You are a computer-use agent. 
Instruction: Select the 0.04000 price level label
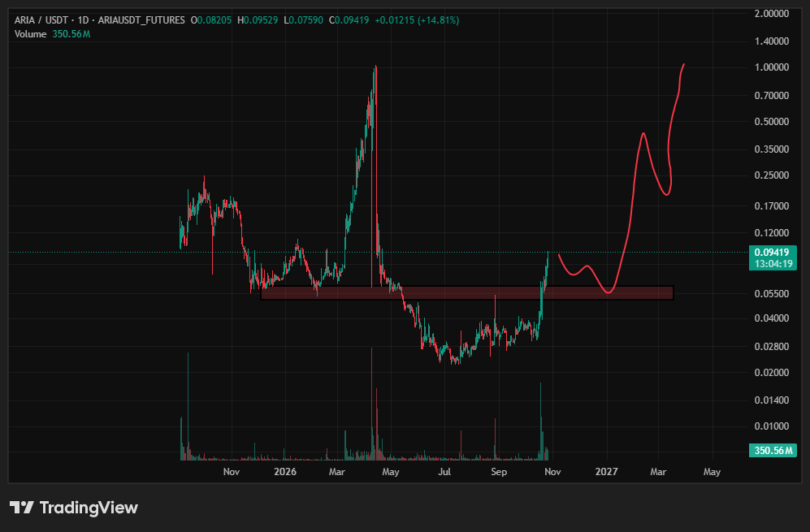point(772,318)
